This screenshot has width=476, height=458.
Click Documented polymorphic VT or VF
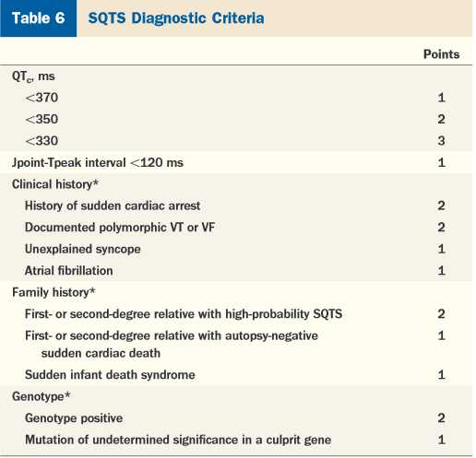[236, 228]
